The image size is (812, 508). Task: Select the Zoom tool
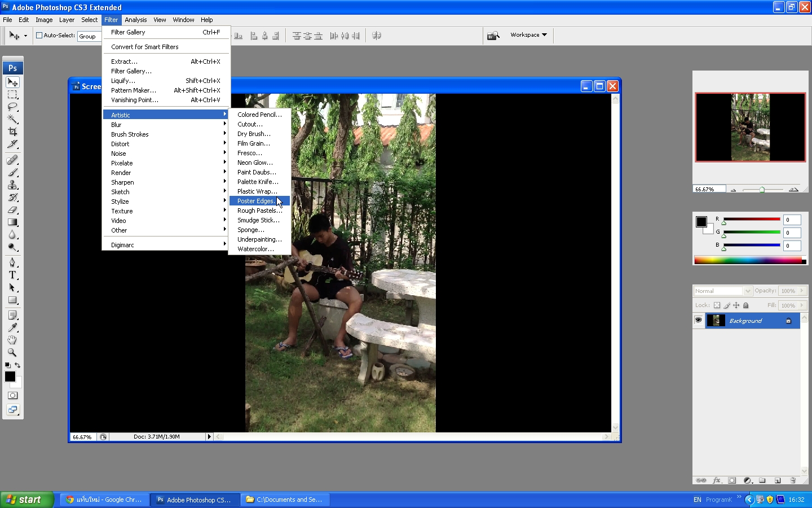(x=12, y=352)
